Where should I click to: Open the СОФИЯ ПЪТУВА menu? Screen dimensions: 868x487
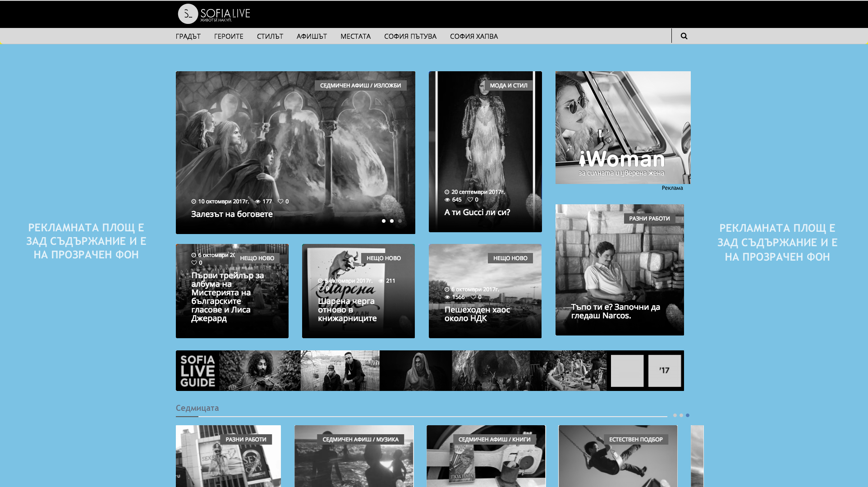[410, 37]
